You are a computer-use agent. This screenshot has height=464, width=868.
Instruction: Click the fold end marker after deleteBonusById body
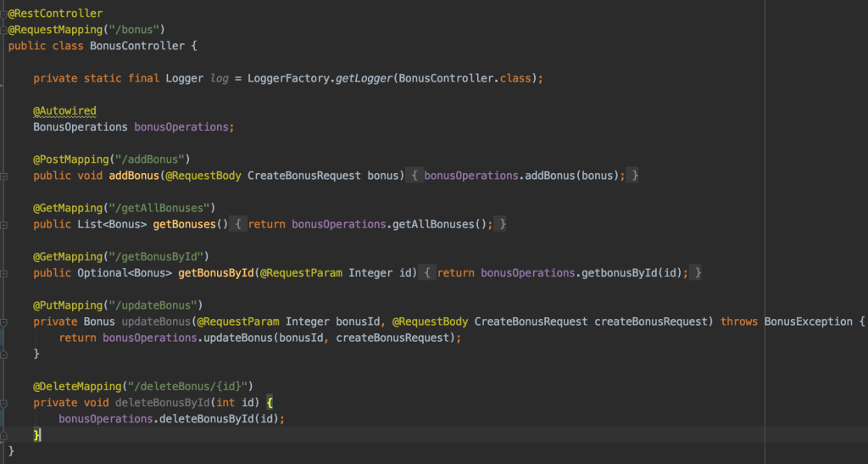click(3, 434)
